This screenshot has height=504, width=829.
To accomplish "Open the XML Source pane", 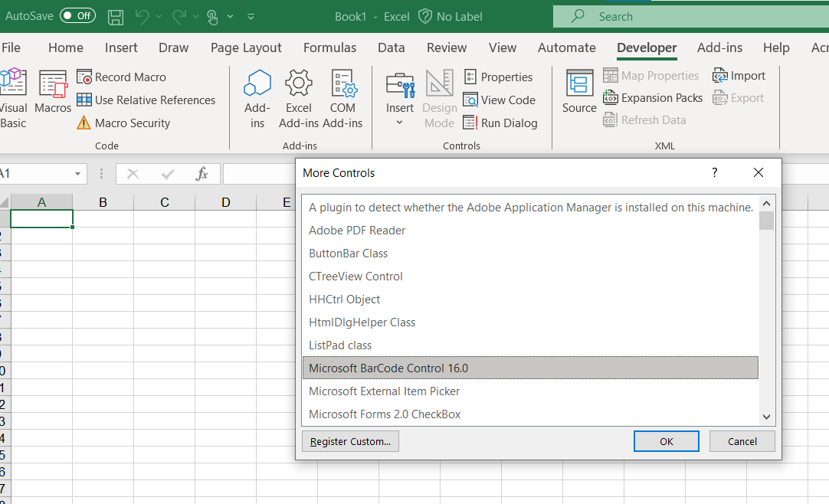I will coord(579,91).
